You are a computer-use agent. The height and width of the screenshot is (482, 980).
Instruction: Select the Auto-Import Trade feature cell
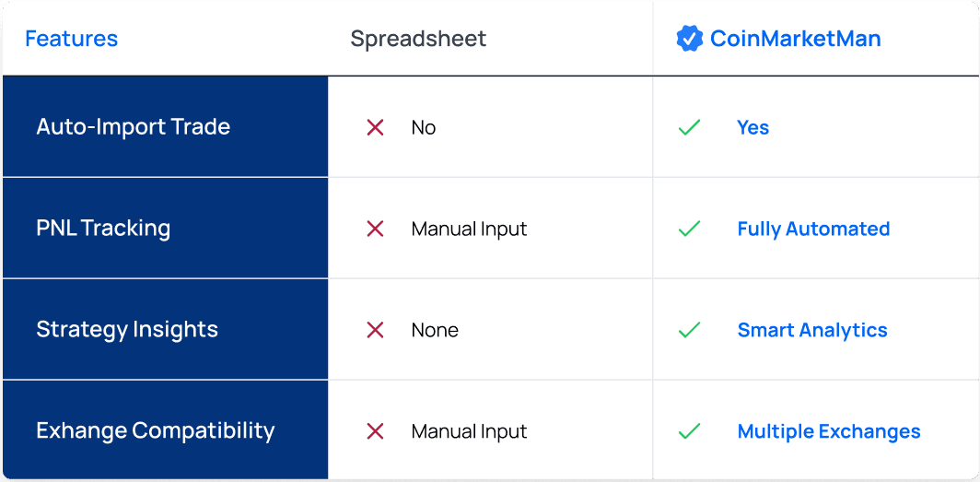coord(166,127)
